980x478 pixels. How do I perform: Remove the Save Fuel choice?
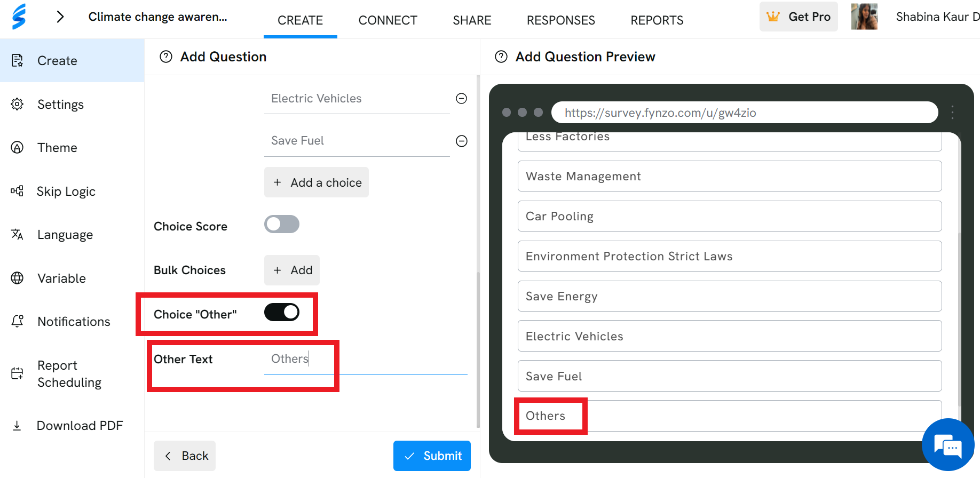pyautogui.click(x=462, y=141)
